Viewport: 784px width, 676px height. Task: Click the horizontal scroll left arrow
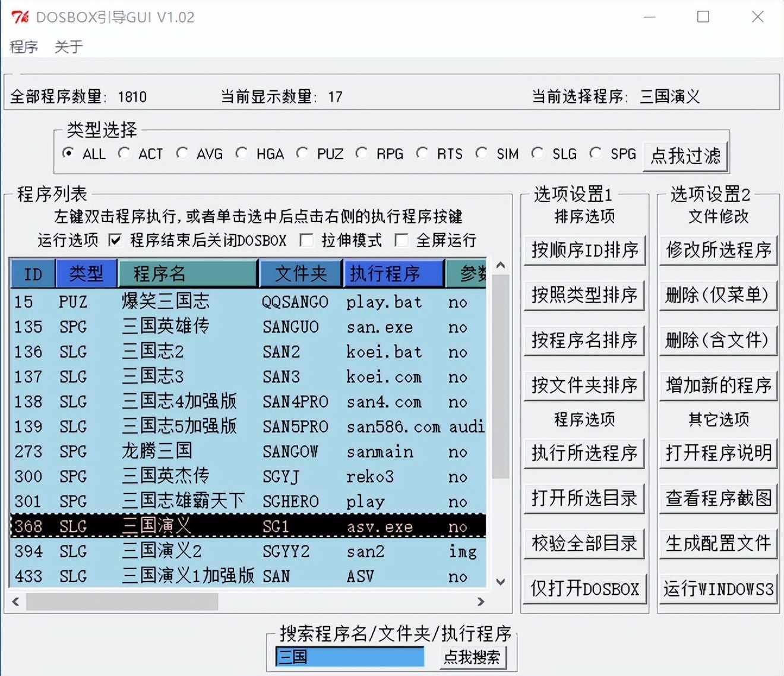tap(16, 602)
